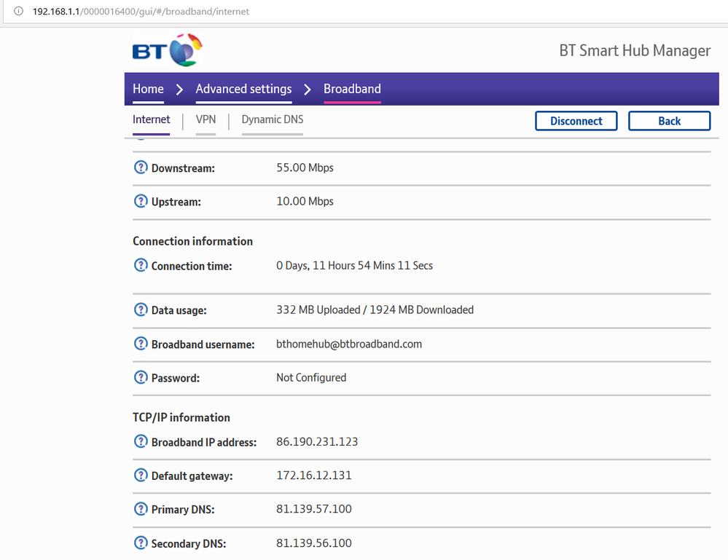Open help for Primary DNS
Image resolution: width=728 pixels, height=560 pixels.
click(140, 509)
